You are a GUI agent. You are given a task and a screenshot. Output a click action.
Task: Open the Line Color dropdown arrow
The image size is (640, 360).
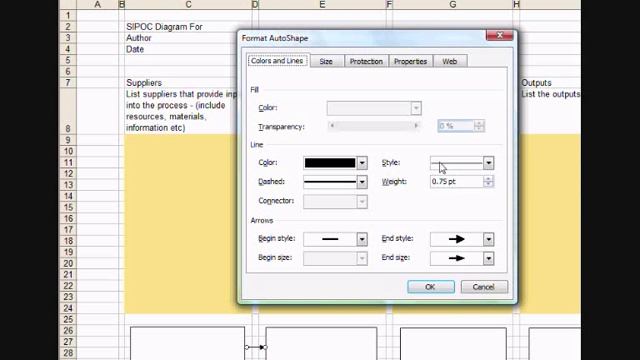(x=362, y=163)
